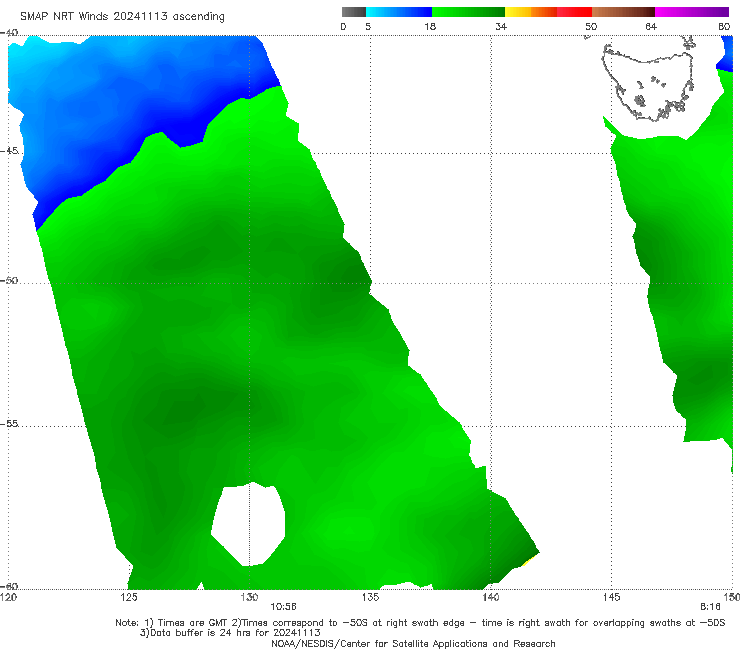Click the swath time stamp '10:56'
Image resolution: width=740 pixels, height=650 pixels.
[283, 607]
